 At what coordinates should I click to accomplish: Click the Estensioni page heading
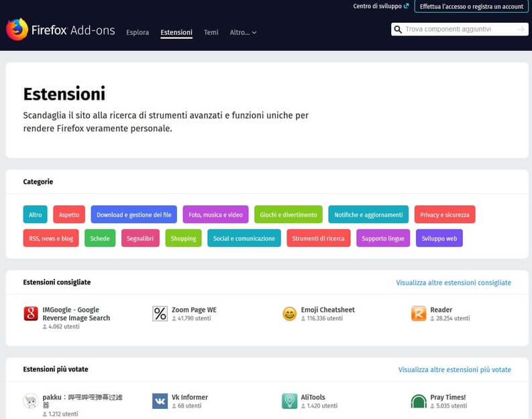64,94
